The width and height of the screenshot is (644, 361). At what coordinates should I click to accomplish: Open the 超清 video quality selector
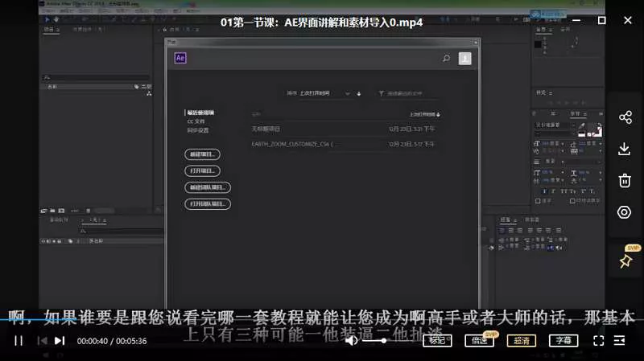(x=522, y=340)
